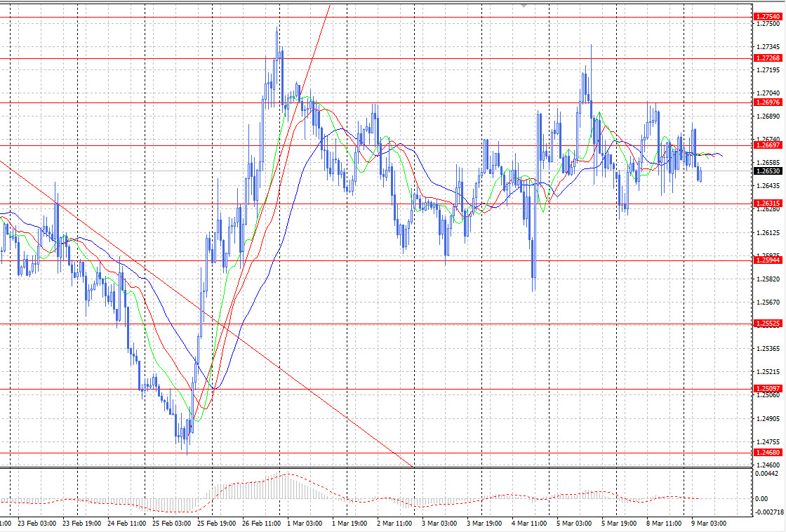Select the 1.25525 red price level label
The width and height of the screenshot is (786, 532).
pyautogui.click(x=768, y=324)
